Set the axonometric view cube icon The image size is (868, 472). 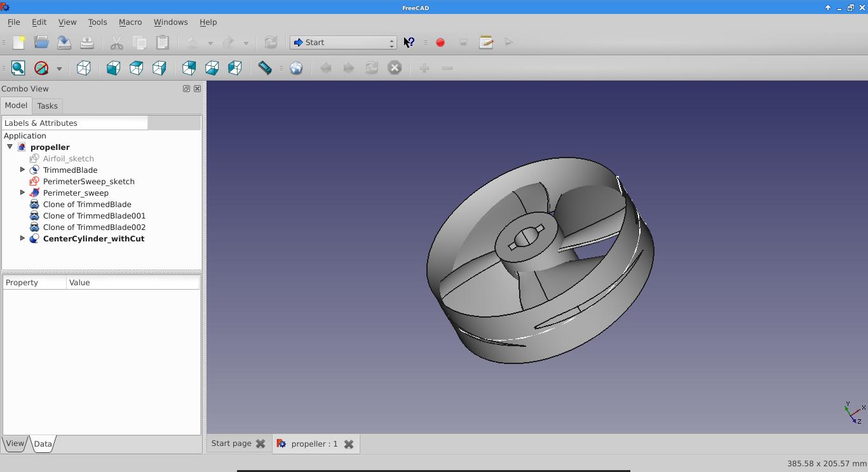point(84,68)
